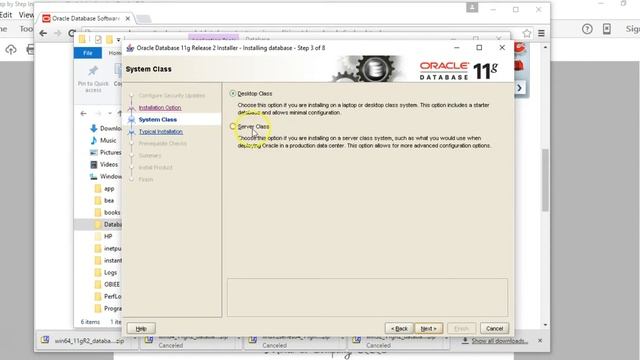
Task: Open Pictures in Explorer navigation pane
Action: click(106, 153)
